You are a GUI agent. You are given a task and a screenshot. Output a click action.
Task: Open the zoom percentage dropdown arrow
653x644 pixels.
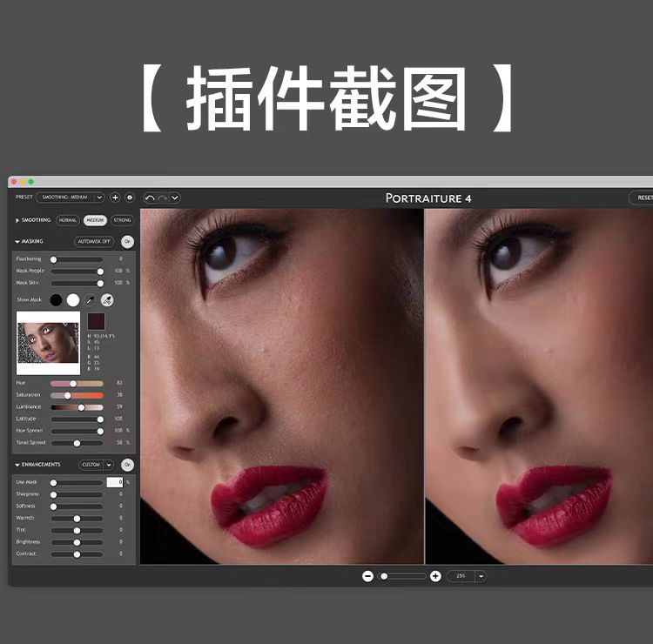click(x=481, y=577)
